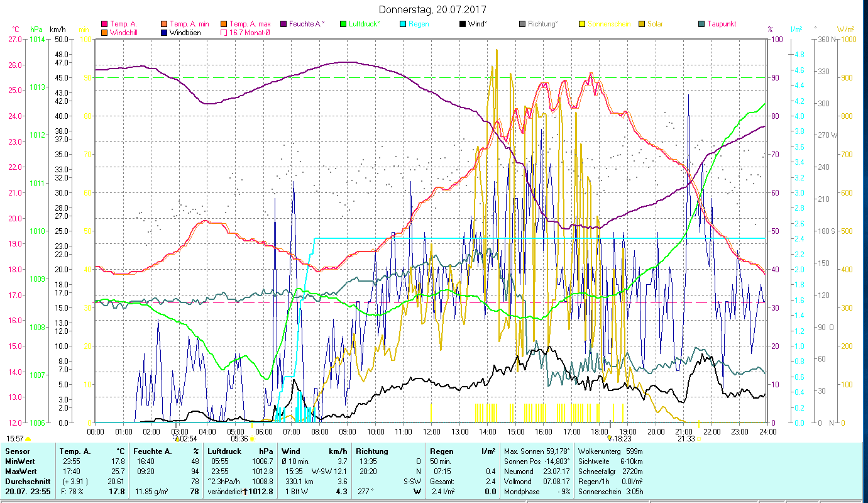Select the absolute humidity 11.85 g/m²
This screenshot has width=868, height=503.
tap(151, 492)
